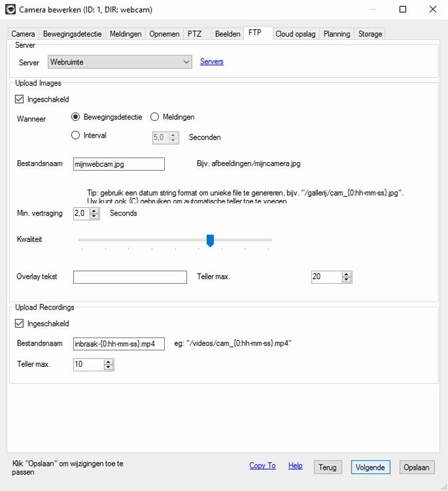The width and height of the screenshot is (448, 491).
Task: Select the Meldingen radio option
Action: pos(155,117)
